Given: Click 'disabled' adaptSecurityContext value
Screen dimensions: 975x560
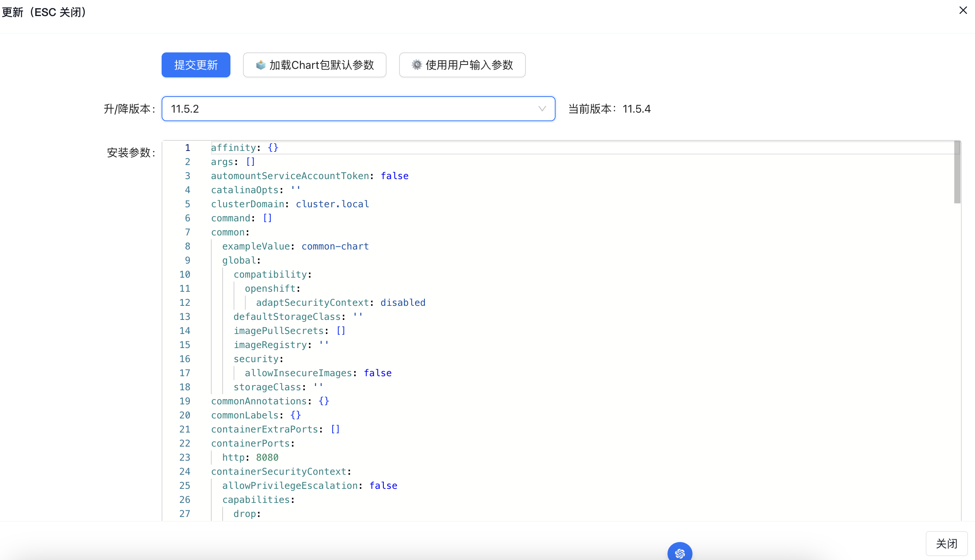Looking at the screenshot, I should tap(403, 303).
